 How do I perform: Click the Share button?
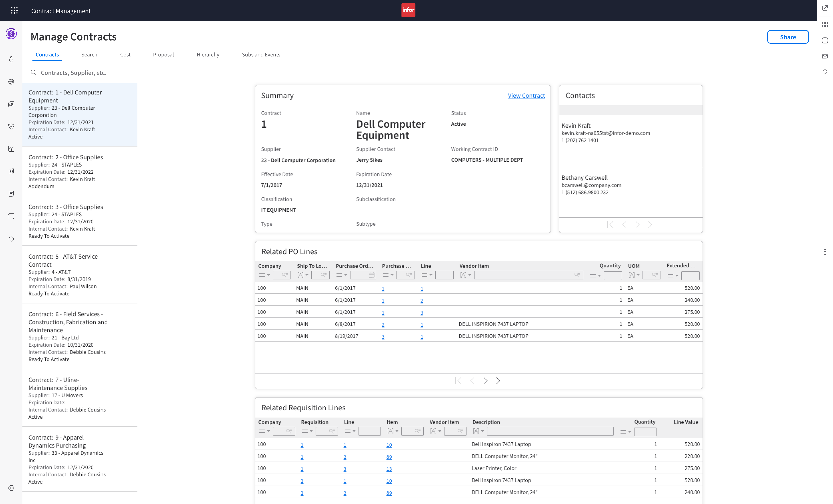tap(788, 37)
